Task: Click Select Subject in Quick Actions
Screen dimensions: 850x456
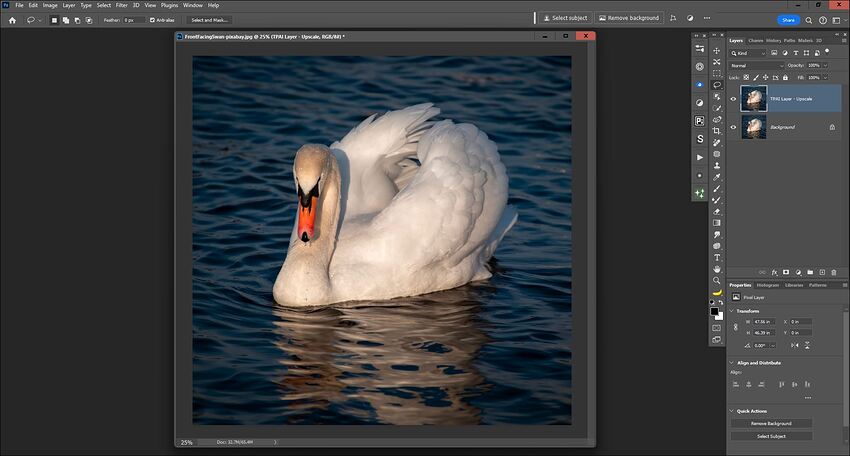Action: coord(771,436)
